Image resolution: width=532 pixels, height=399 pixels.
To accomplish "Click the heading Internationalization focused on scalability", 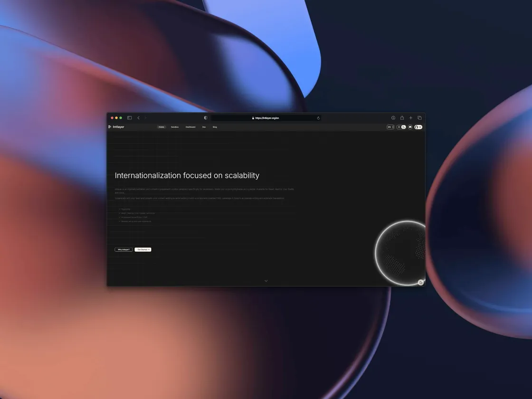I will tap(187, 175).
